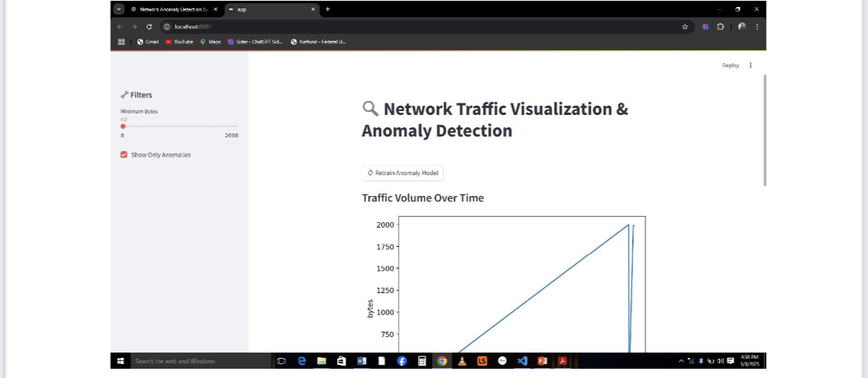The height and width of the screenshot is (378, 868).
Task: Open the bookmarks apps grid icon
Action: click(121, 42)
